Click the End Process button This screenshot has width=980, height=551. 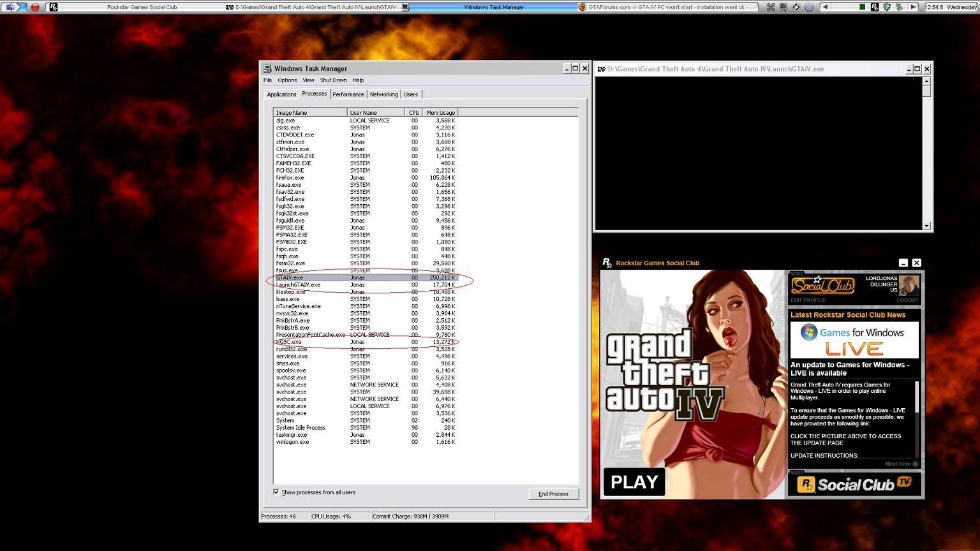[553, 494]
